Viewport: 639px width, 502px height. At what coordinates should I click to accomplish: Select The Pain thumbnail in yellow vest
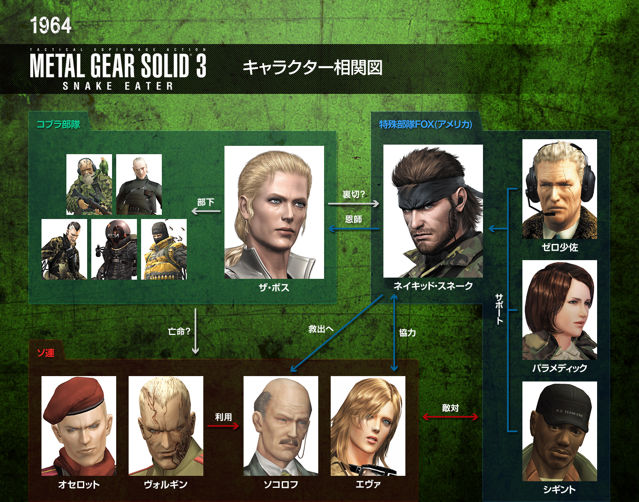tap(164, 249)
